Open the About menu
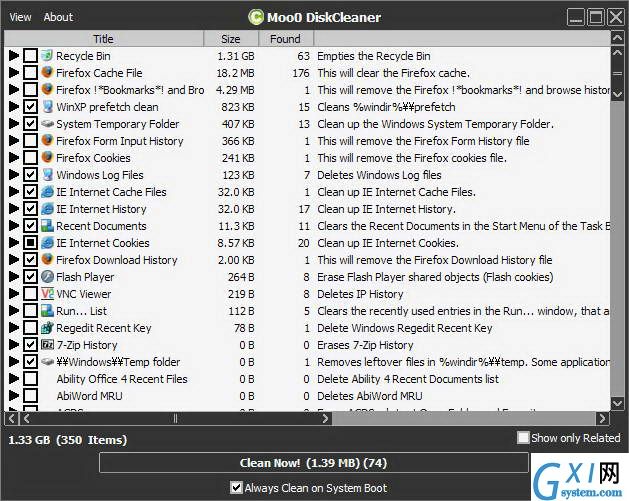This screenshot has width=629, height=501. coord(58,17)
